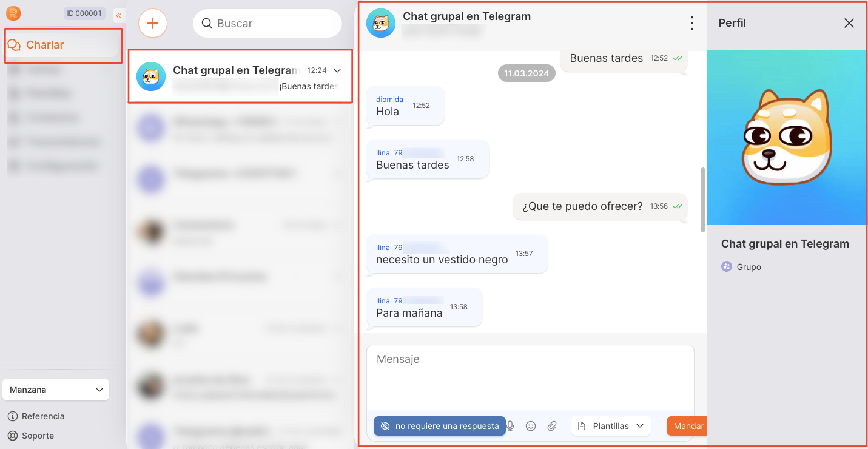Click the chat message scrollbar
This screenshot has height=449, width=868.
(702, 200)
